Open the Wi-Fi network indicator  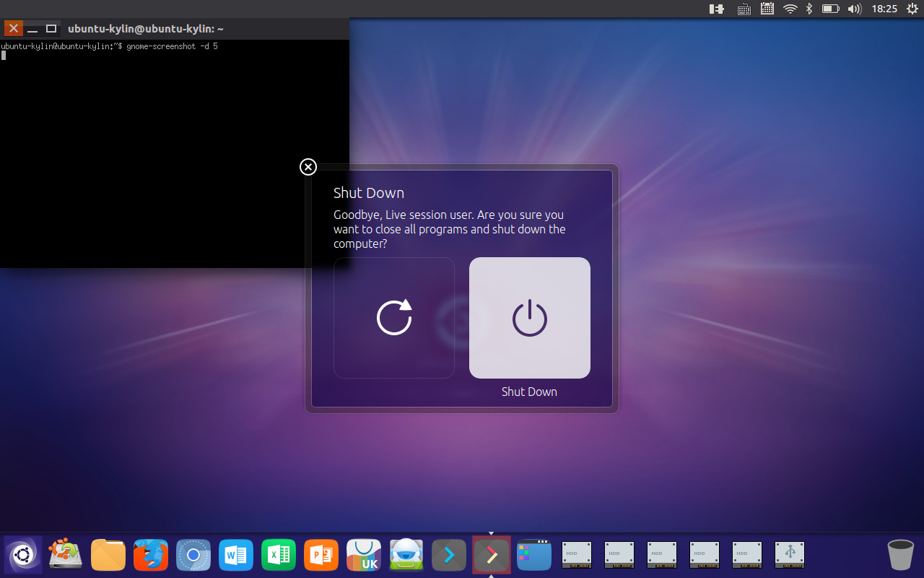pos(790,9)
